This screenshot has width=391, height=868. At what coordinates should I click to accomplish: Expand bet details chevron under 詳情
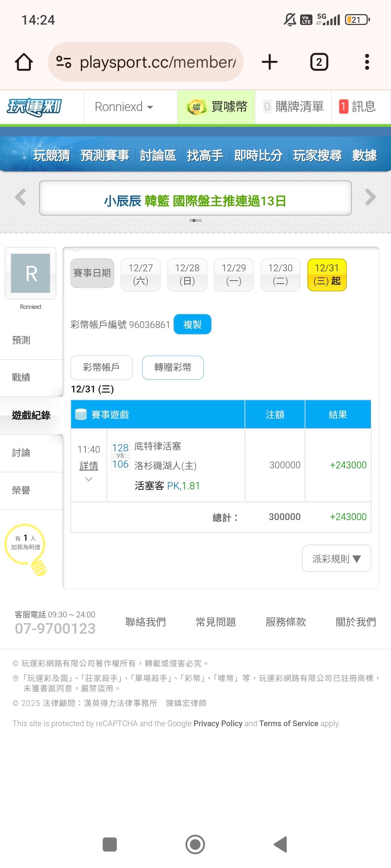click(x=89, y=480)
